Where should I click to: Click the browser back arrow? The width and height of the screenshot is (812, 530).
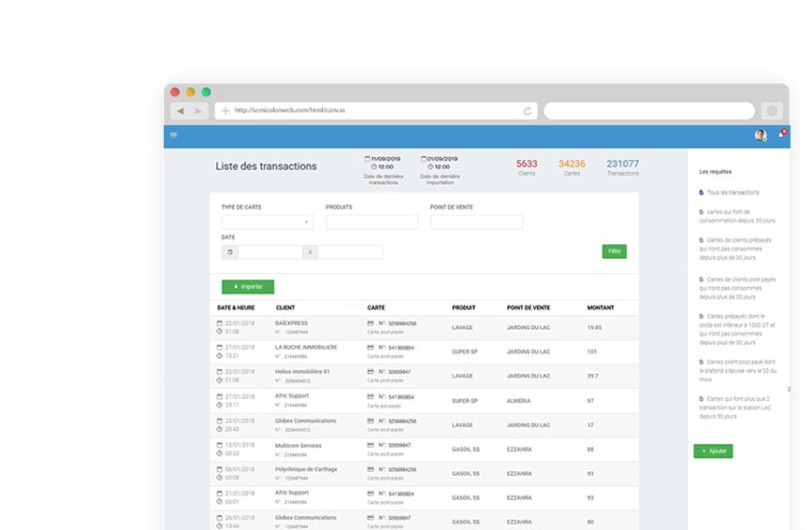(x=180, y=111)
